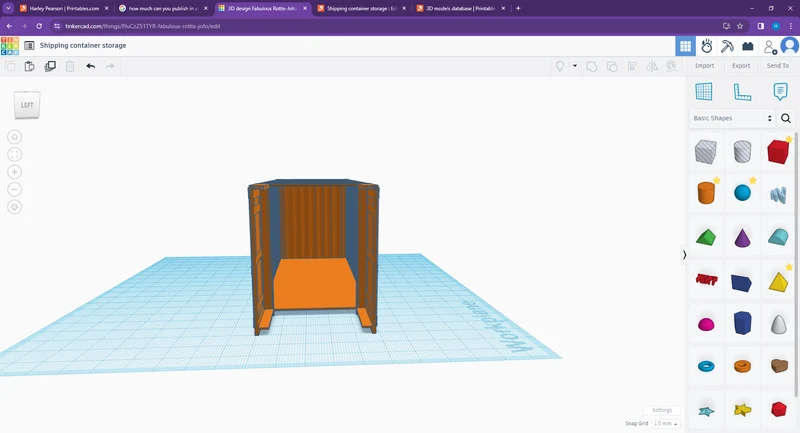Select the yellow Pyramid shape
The height and width of the screenshot is (433, 800).
pos(779,281)
